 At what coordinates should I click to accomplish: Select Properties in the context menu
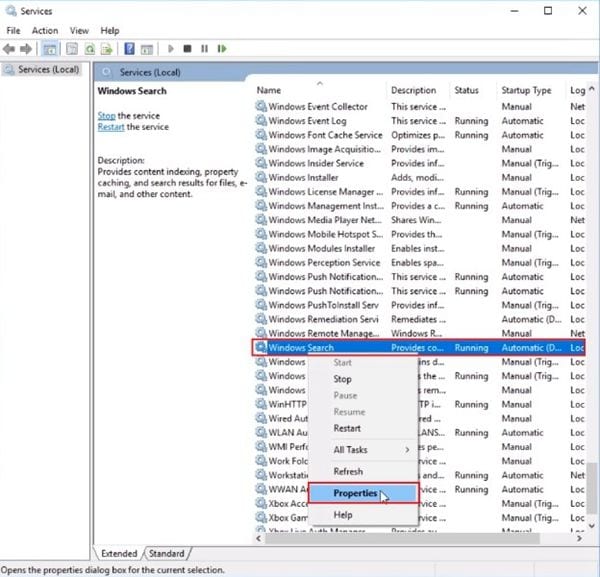(x=363, y=493)
